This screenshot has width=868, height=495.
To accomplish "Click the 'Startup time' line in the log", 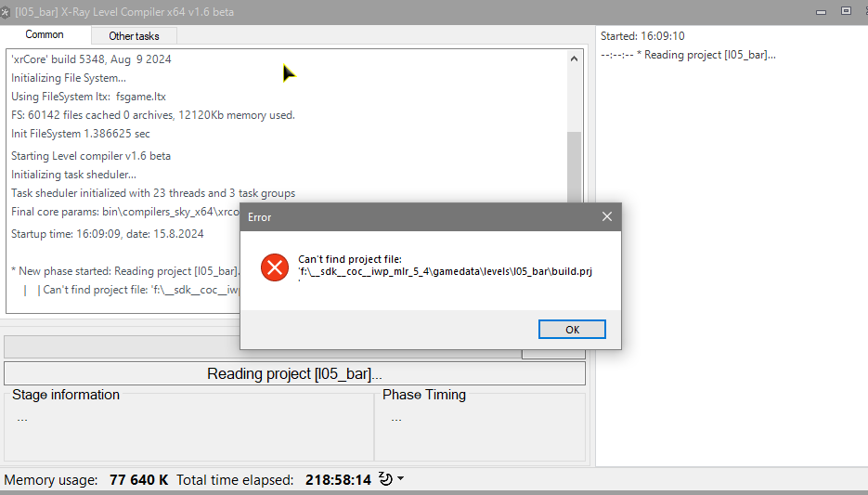I will click(x=108, y=234).
